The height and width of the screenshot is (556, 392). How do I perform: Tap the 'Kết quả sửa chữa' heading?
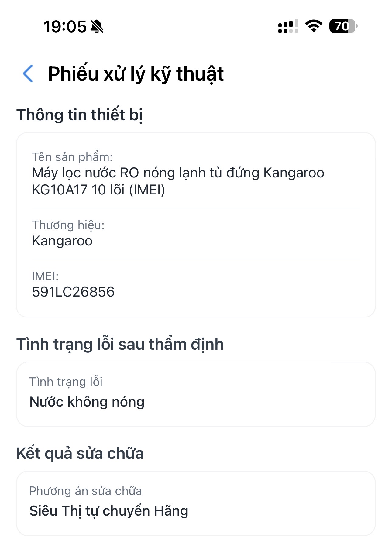tap(80, 453)
